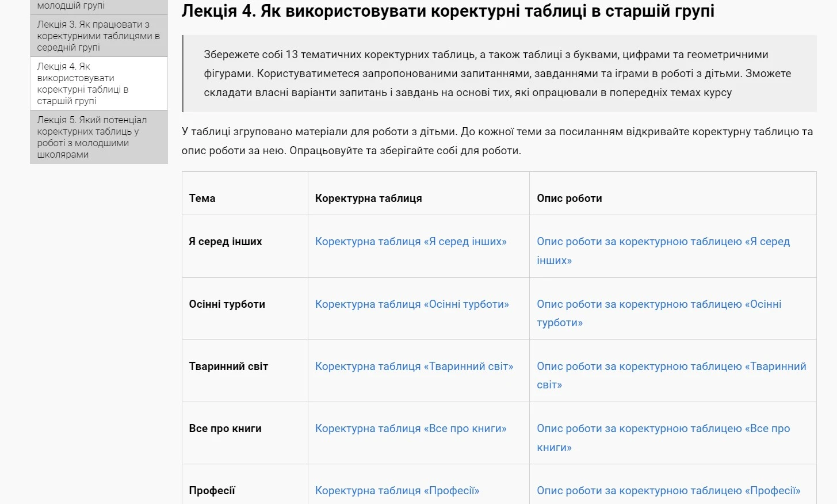Select the active Лекція 4 sidebar item
Image resolution: width=837 pixels, height=504 pixels.
tap(97, 83)
